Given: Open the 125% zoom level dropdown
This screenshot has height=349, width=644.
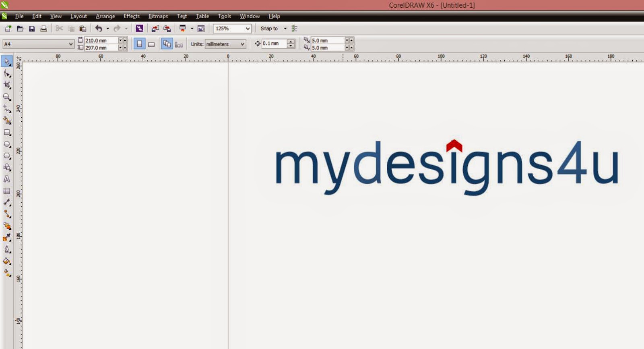Looking at the screenshot, I should click(x=248, y=28).
